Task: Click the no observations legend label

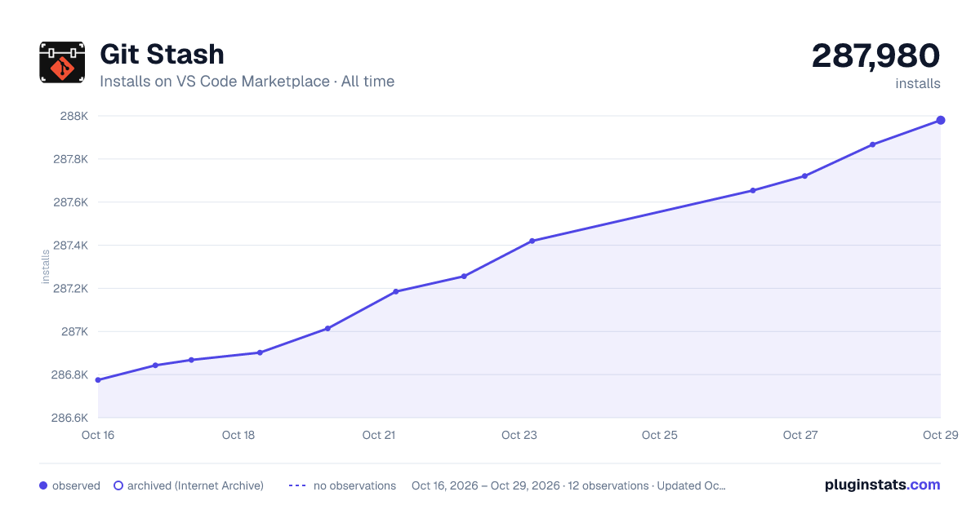Action: [x=354, y=485]
